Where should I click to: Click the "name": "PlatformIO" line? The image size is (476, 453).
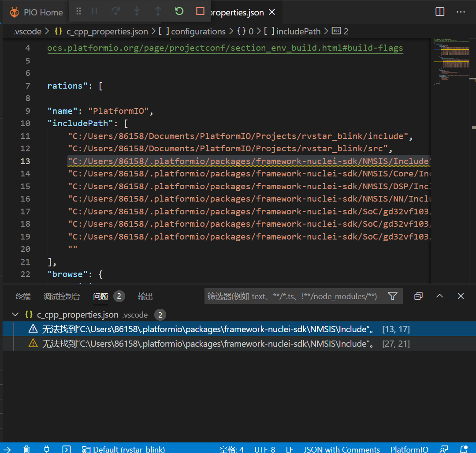point(100,111)
